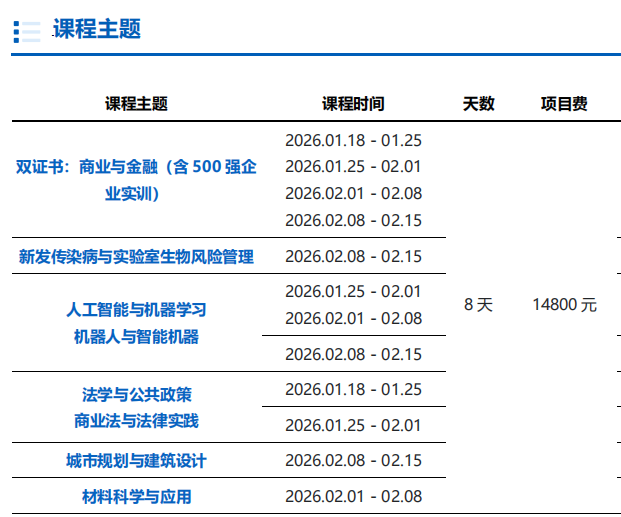
Task: Select the date next to 新发传染病与实验室生物风险管理
Action: pyautogui.click(x=353, y=256)
